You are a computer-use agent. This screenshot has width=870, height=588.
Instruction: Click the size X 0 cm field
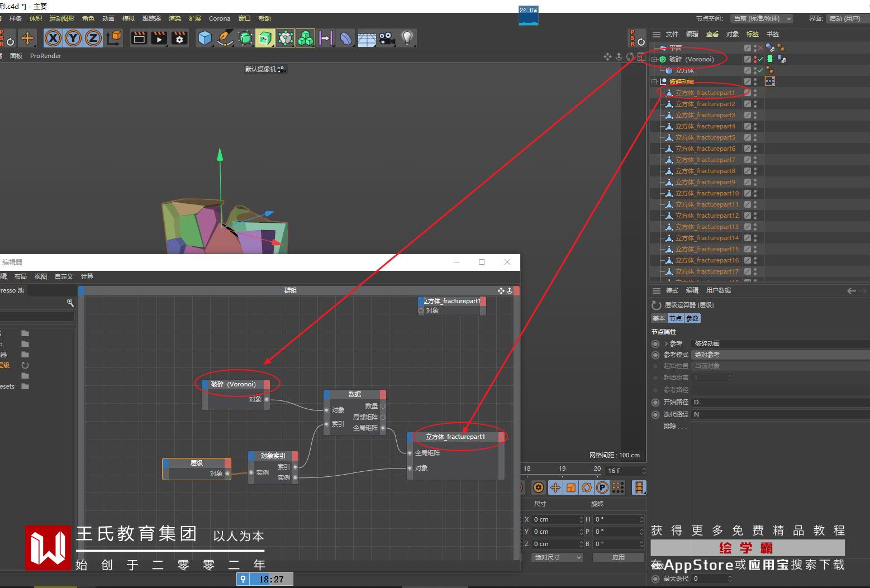(557, 519)
